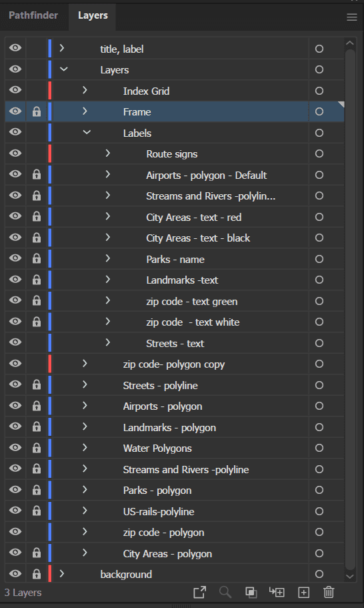Viewport: 364px width, 608px height.
Task: Open the Layers panel hamburger menu
Action: point(351,17)
